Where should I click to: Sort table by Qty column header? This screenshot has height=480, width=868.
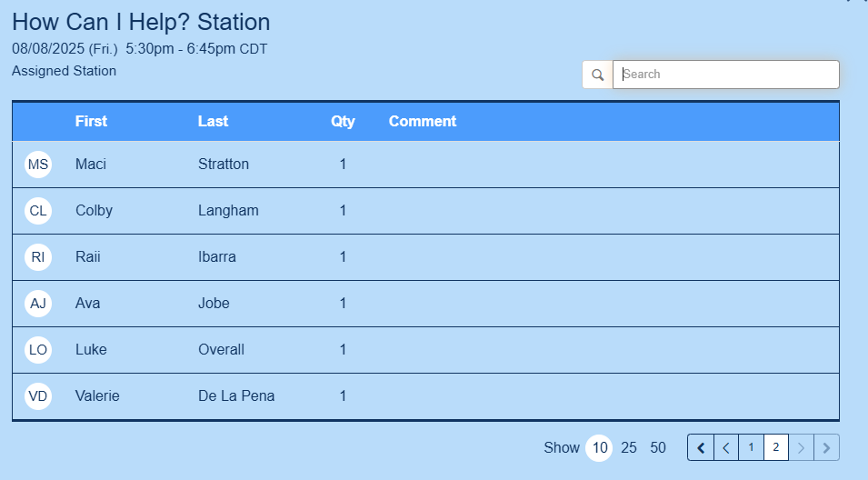point(343,121)
